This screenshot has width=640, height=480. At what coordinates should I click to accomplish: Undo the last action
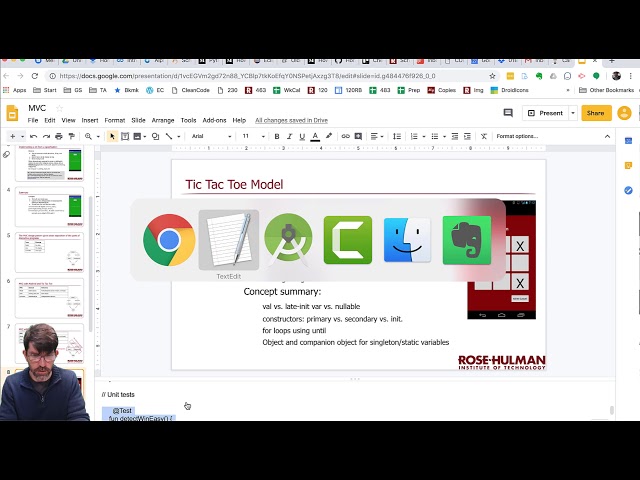coord(34,136)
